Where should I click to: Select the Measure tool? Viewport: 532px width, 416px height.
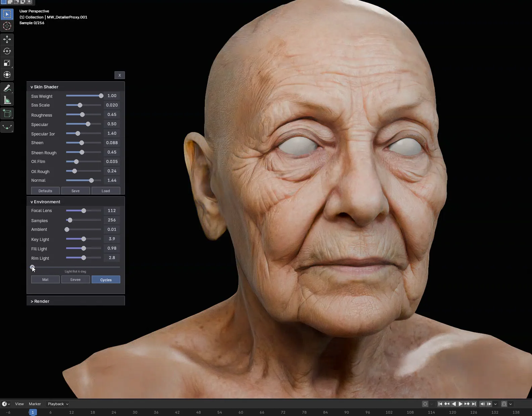pos(7,100)
